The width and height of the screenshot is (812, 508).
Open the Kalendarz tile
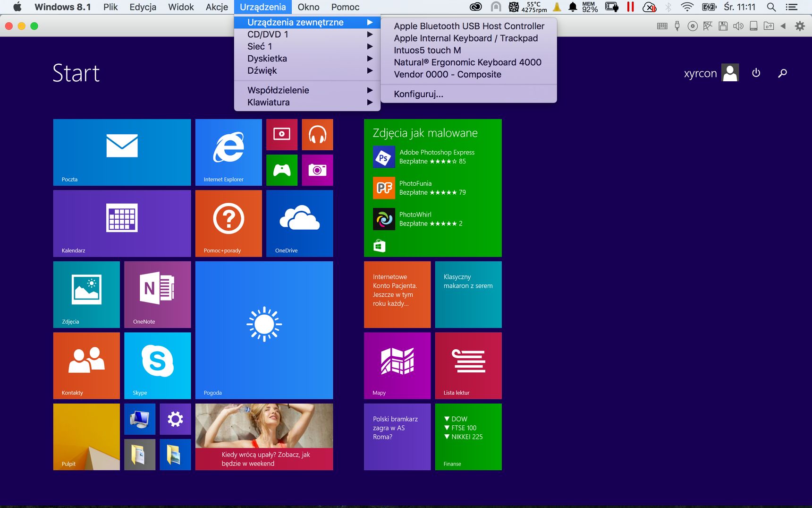pyautogui.click(x=122, y=224)
